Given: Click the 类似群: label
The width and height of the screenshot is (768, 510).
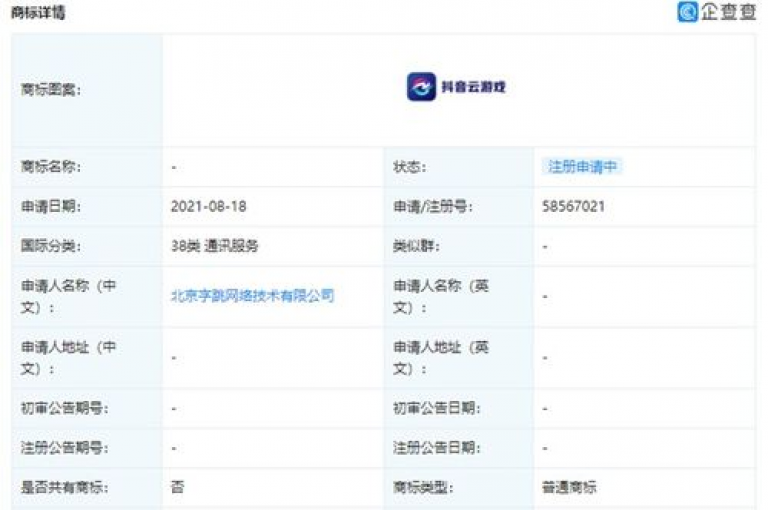Looking at the screenshot, I should tap(416, 245).
